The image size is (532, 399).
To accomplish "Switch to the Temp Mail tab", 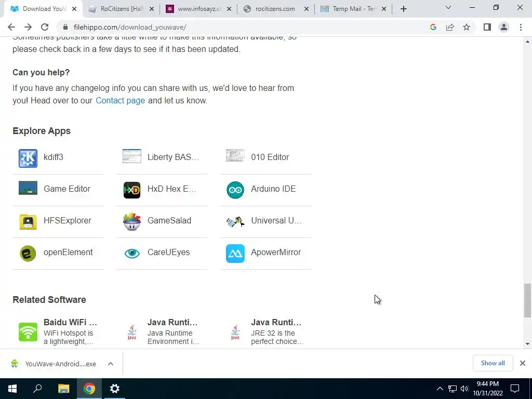I will (353, 9).
